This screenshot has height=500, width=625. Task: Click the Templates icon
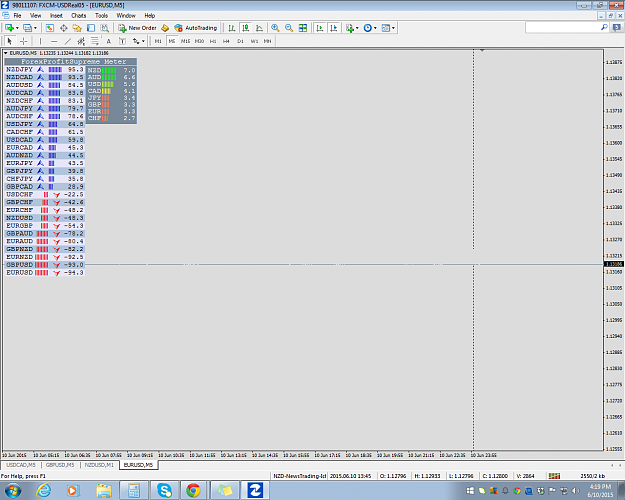(385, 28)
